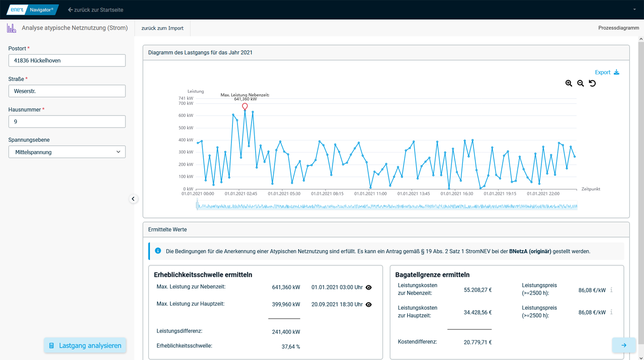Screen dimensions: 644x360
Task: Reset the chart zoom level
Action: 592,84
